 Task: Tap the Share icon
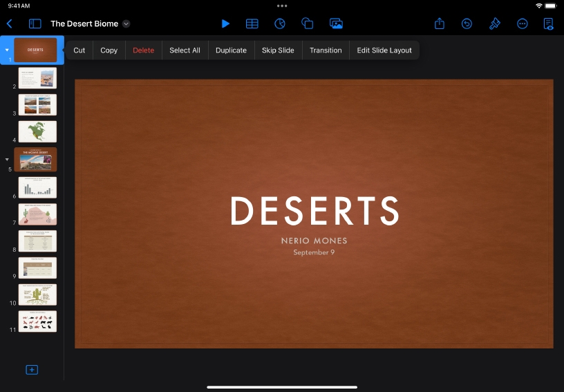tap(440, 24)
